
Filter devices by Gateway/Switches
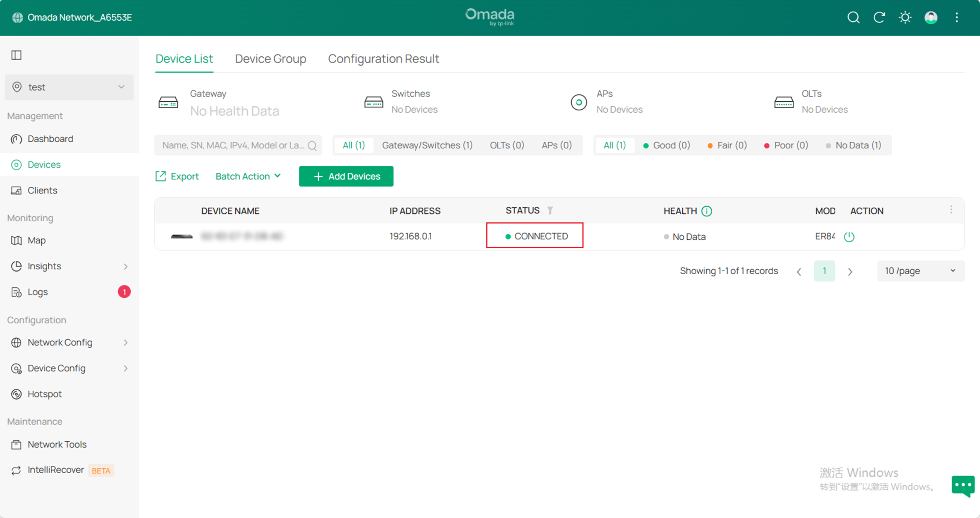click(427, 145)
